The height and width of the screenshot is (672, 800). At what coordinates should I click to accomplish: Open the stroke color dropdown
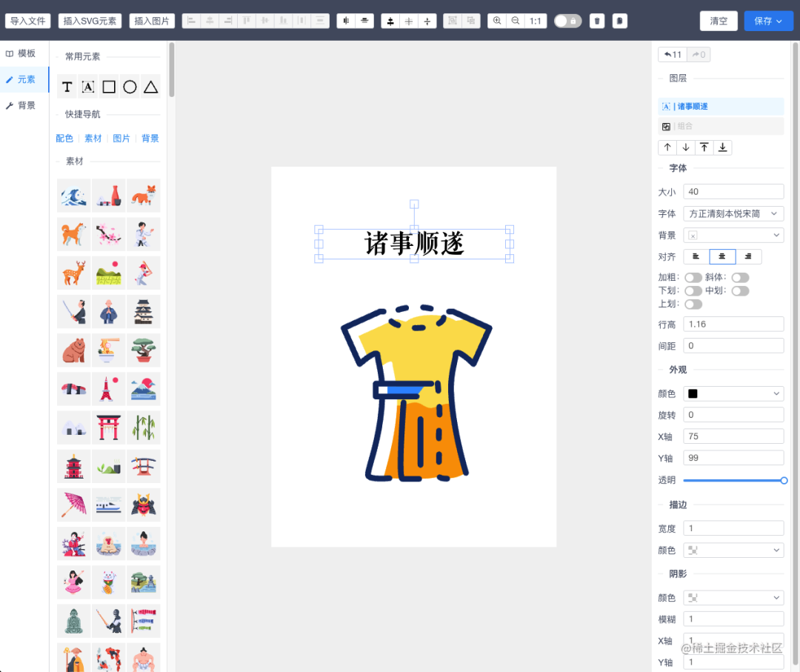click(x=733, y=550)
